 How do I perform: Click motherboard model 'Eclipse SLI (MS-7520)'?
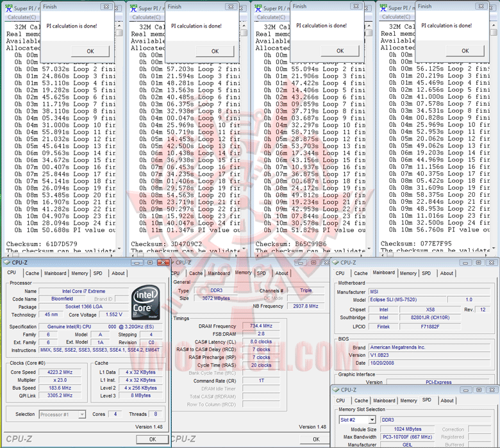point(407,299)
